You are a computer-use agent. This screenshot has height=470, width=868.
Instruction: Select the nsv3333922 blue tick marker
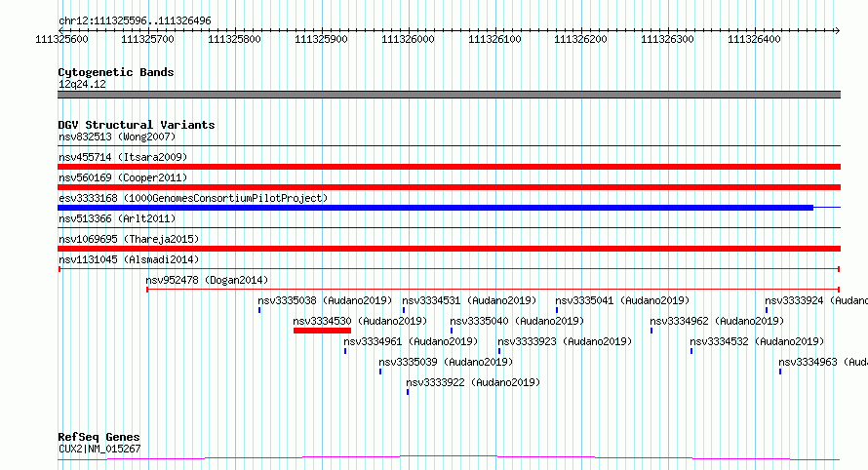point(408,392)
